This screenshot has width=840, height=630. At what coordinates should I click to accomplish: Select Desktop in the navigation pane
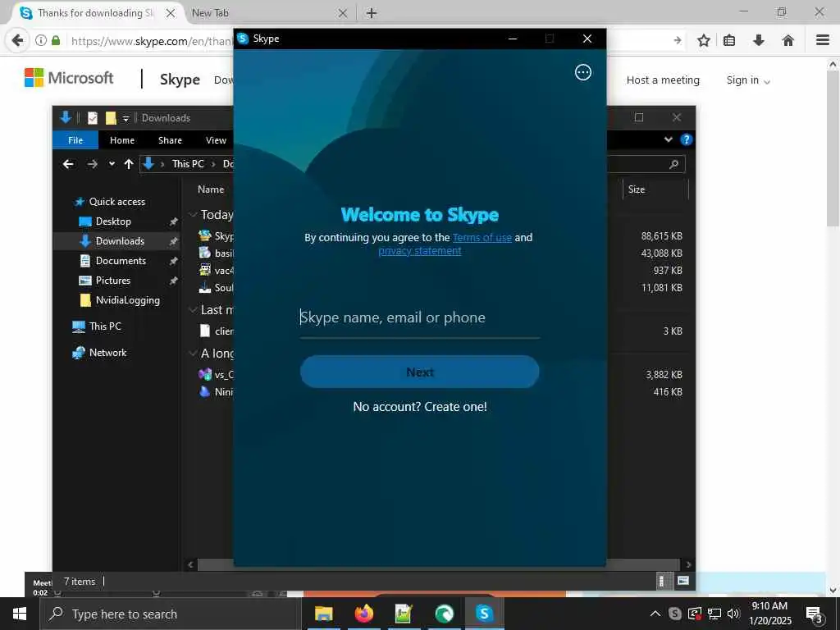(113, 221)
